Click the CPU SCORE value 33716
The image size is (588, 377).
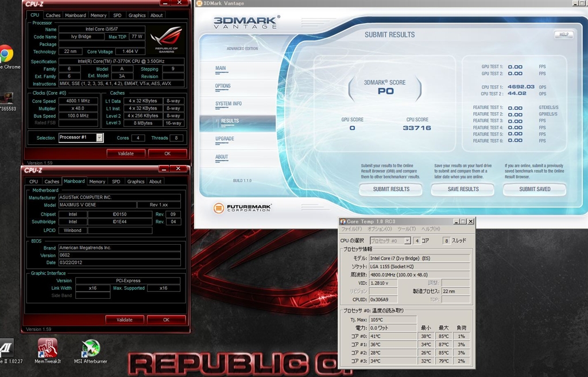(417, 128)
